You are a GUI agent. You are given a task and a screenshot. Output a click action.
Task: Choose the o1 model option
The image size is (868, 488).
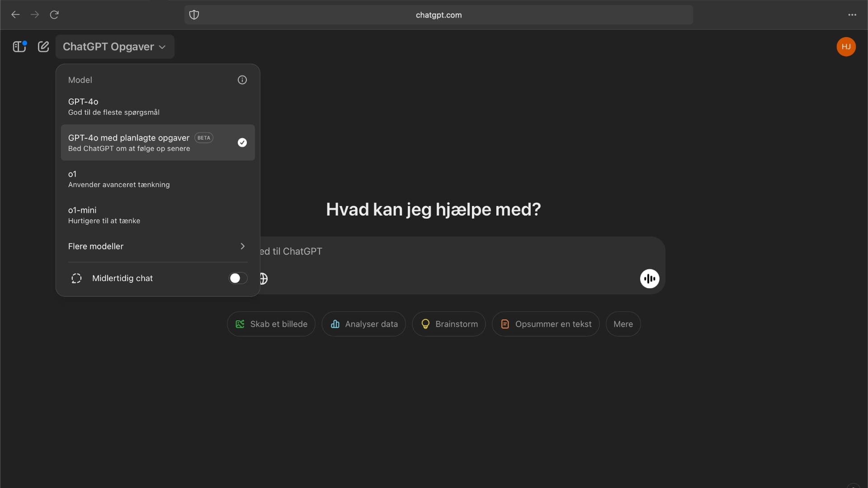tap(157, 179)
